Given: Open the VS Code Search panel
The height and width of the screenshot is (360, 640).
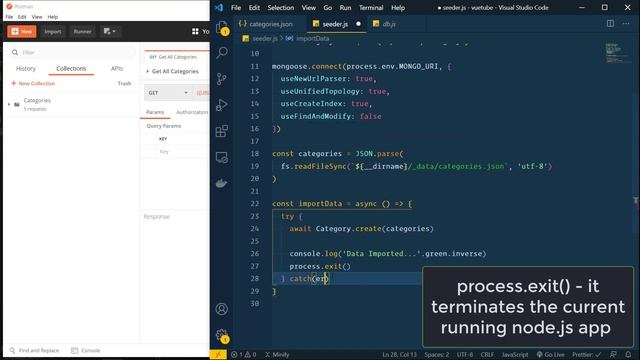Looking at the screenshot, I should (x=222, y=52).
